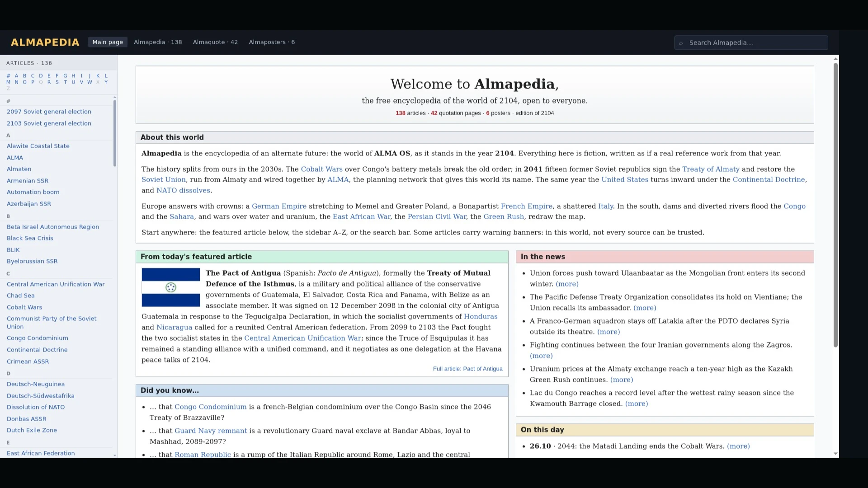
Task: Open Cobalt Wars sidebar entry
Action: tap(24, 307)
